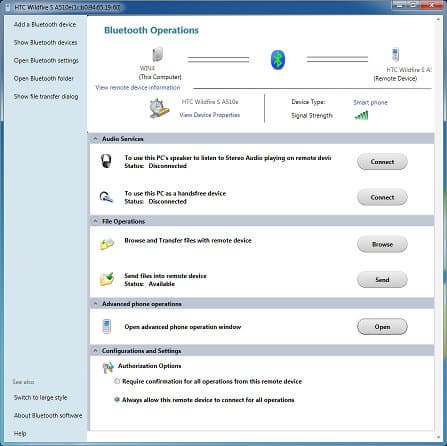Switch to large style
Viewport: 447px width, 446px height.
40,398
